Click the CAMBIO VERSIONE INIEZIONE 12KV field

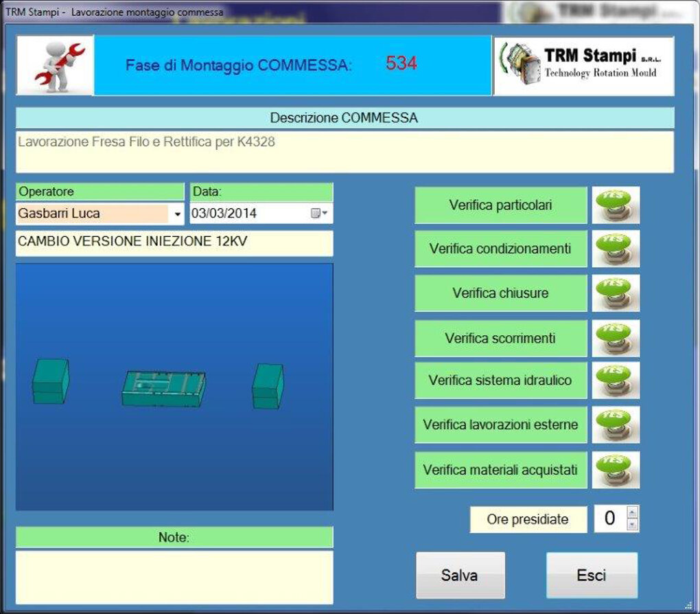tap(174, 243)
